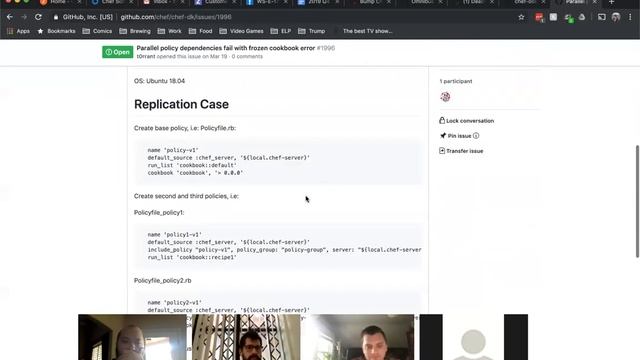Select the third participant video thumbnail
Viewport: 640px width, 360px height.
[360, 337]
